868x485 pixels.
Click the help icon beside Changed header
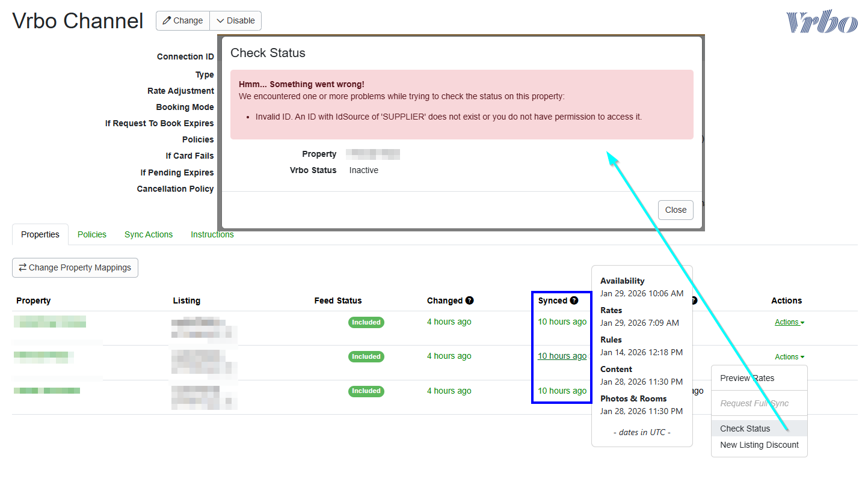tap(469, 300)
